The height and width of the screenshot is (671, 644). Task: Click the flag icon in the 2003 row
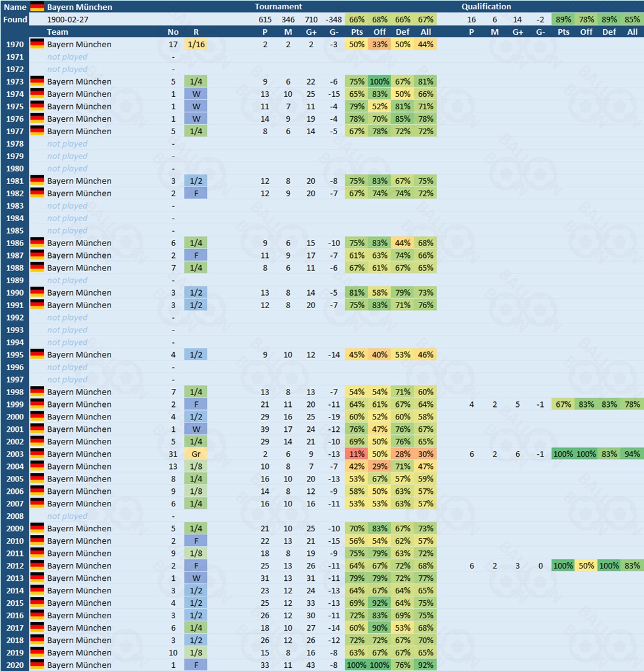(37, 454)
